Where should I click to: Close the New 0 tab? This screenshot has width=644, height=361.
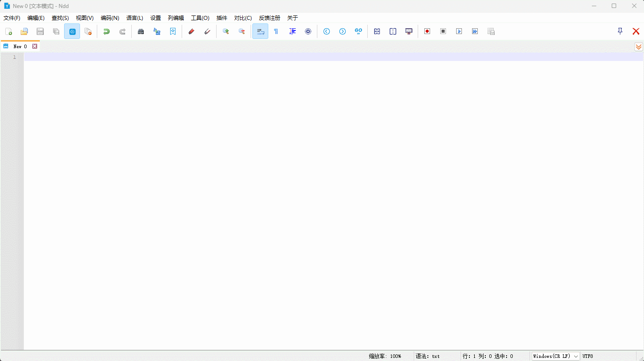click(x=35, y=46)
